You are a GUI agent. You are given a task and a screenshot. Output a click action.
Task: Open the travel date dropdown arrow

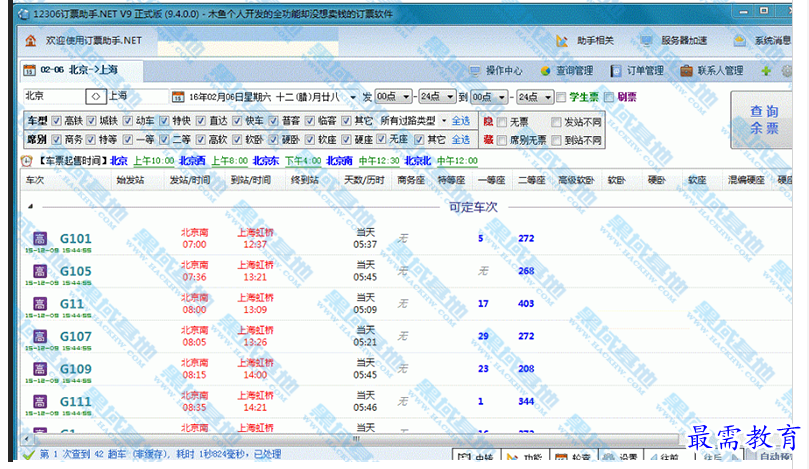click(x=353, y=97)
